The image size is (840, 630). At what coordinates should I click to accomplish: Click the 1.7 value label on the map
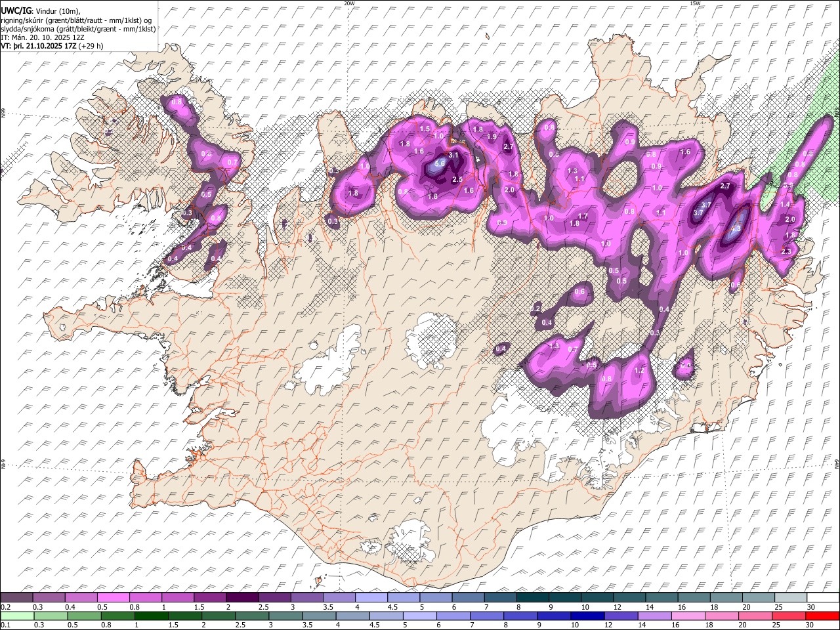(583, 217)
